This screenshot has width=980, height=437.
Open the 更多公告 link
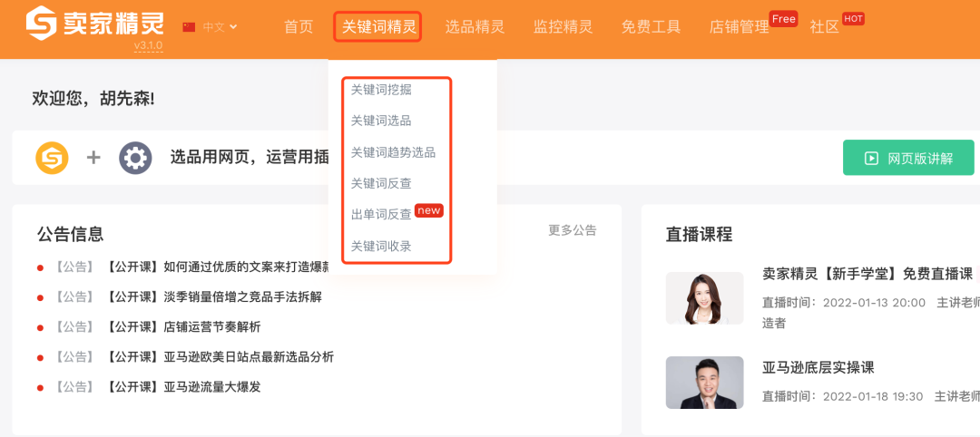573,230
